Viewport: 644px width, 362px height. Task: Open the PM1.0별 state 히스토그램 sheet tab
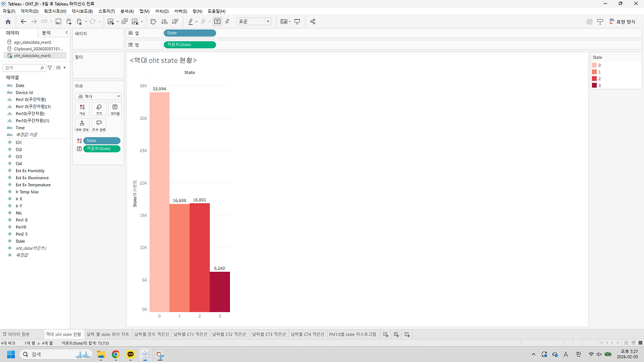(353, 334)
